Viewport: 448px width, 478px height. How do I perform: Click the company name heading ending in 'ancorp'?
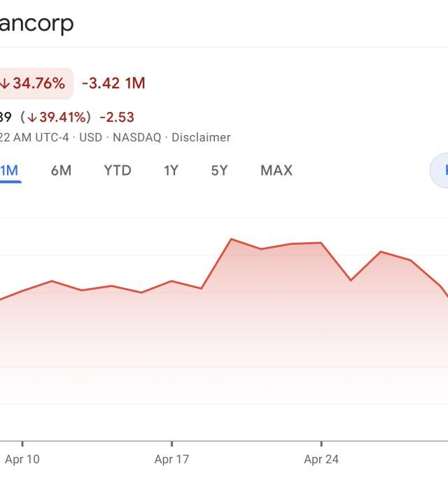pyautogui.click(x=36, y=24)
